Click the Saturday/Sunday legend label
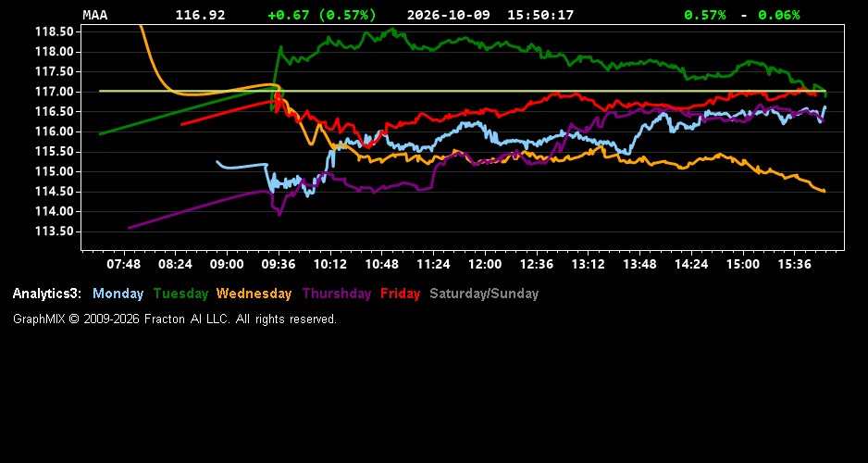 tap(484, 294)
